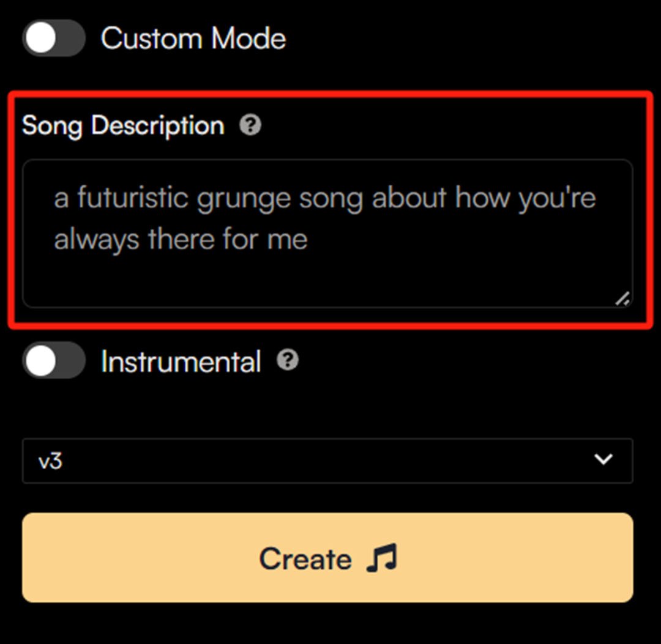
Task: Click the white knob of the Custom Mode toggle
Action: tap(41, 39)
